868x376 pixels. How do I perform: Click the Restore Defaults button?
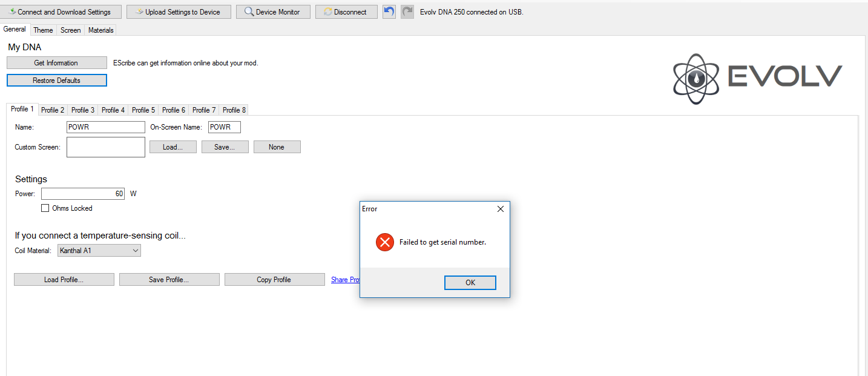tap(57, 81)
